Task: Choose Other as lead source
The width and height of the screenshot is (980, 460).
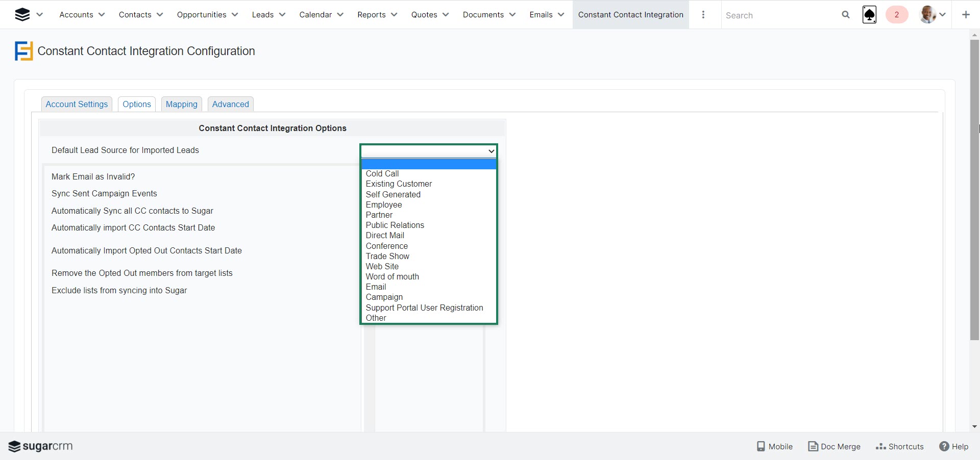Action: (429, 318)
